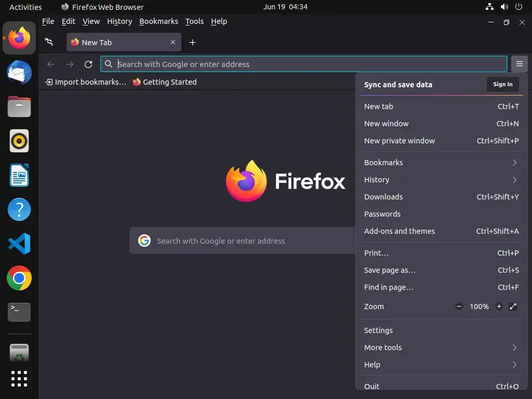Open the Trash icon in the dock

(19, 353)
